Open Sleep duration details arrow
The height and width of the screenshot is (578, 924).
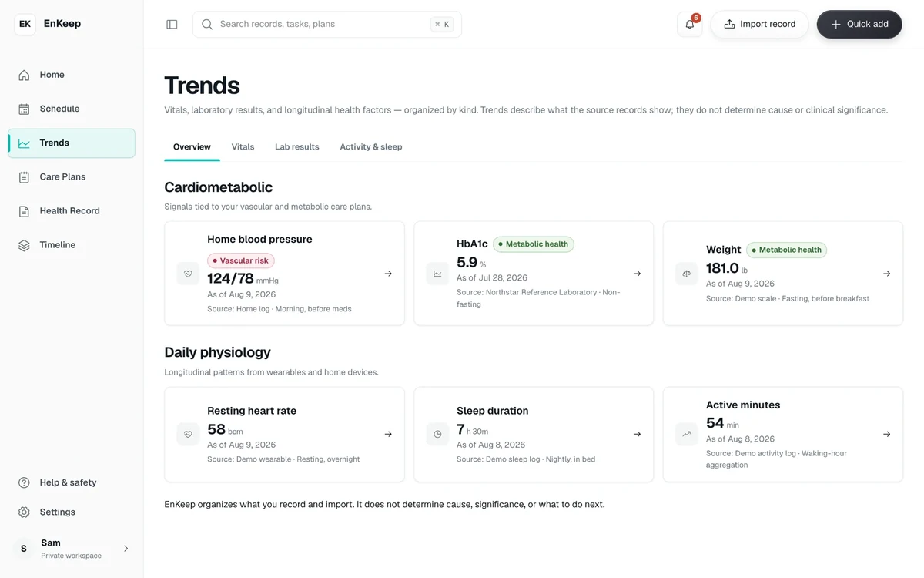(638, 434)
